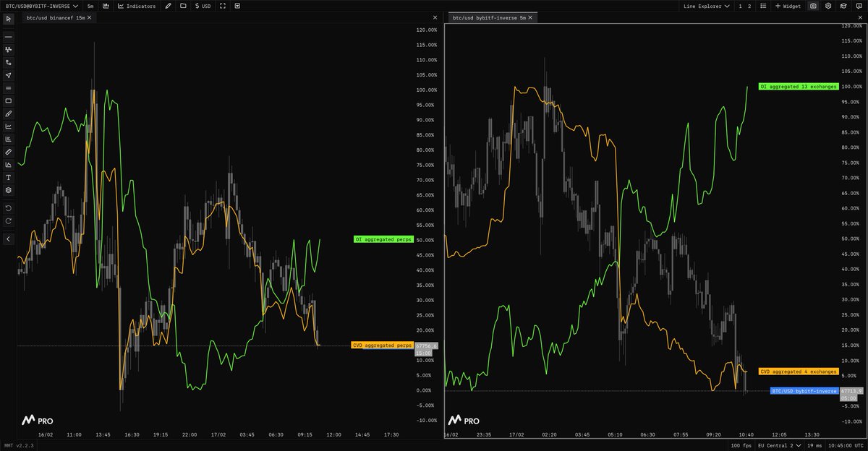This screenshot has width=868, height=451.
Task: Open the academy graduation cap icon
Action: tap(843, 6)
